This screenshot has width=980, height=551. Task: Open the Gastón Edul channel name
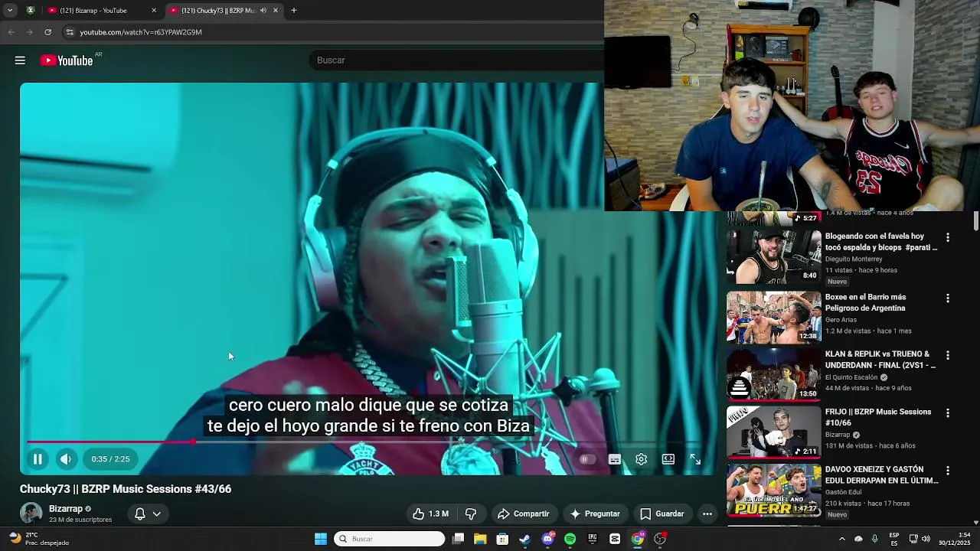843,493
